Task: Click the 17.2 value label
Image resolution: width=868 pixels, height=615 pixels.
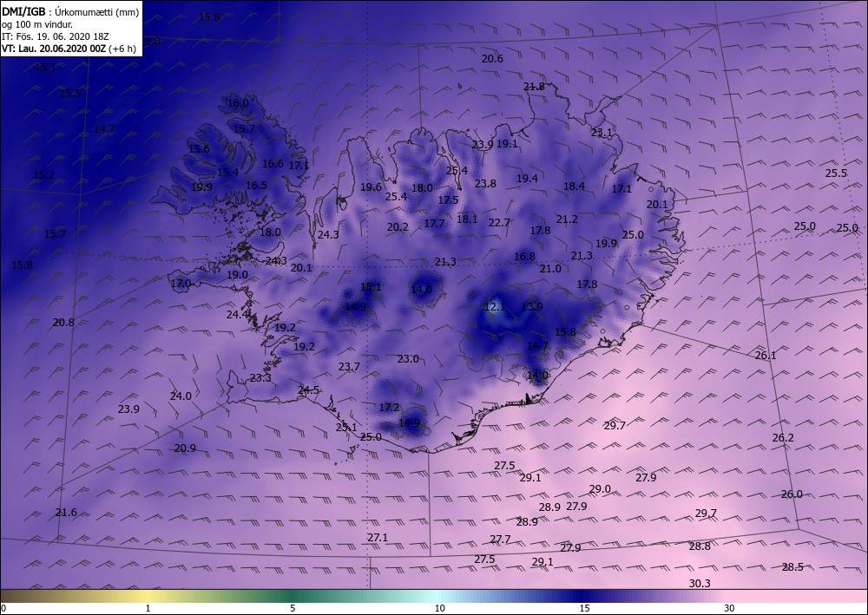Action: (x=389, y=408)
